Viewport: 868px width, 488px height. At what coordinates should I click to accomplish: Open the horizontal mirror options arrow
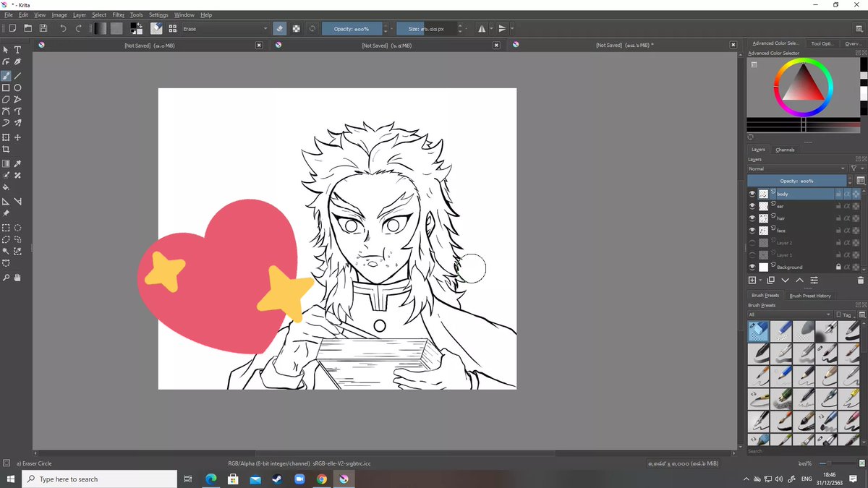point(492,28)
